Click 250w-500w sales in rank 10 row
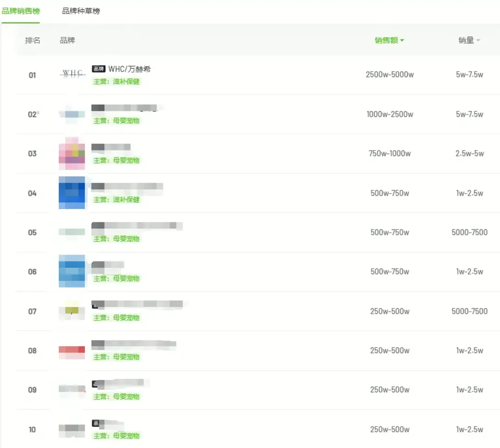This screenshot has height=448, width=500. (390, 429)
